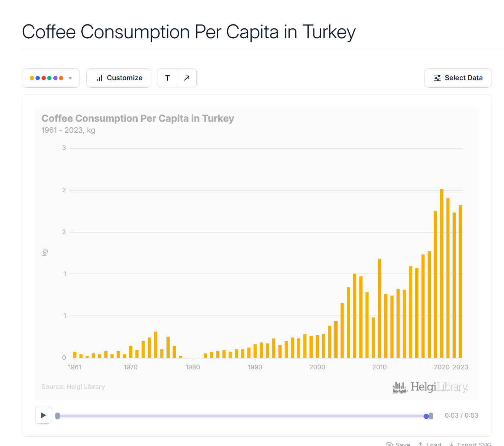Click Load to import a chart
This screenshot has width=504, height=446.
(430, 444)
